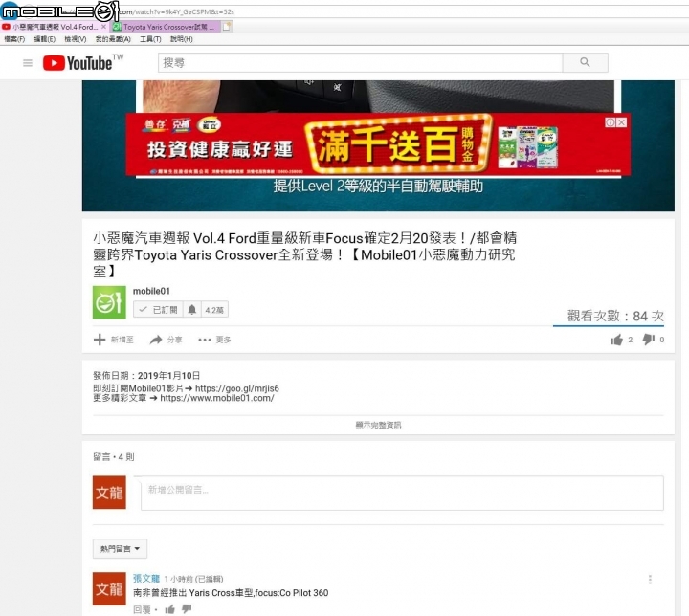The width and height of the screenshot is (689, 616).
Task: Click the video title text
Action: 305,254
